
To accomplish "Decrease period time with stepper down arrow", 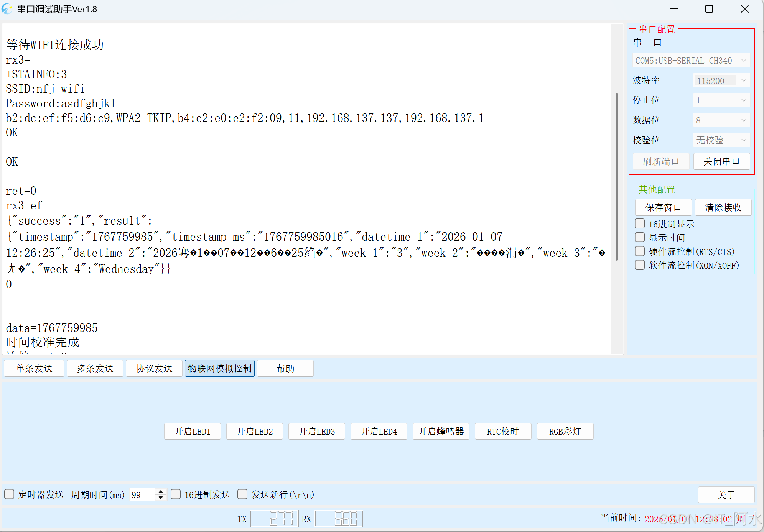I will tap(161, 498).
